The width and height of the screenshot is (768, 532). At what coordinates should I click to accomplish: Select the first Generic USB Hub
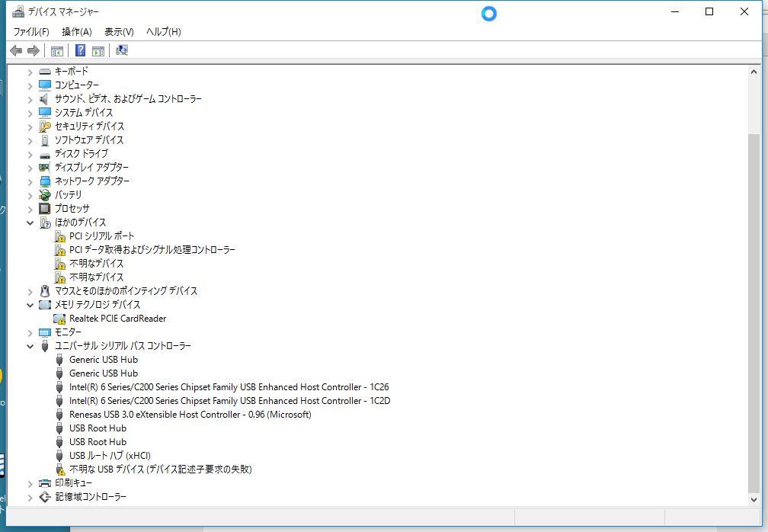pyautogui.click(x=104, y=360)
